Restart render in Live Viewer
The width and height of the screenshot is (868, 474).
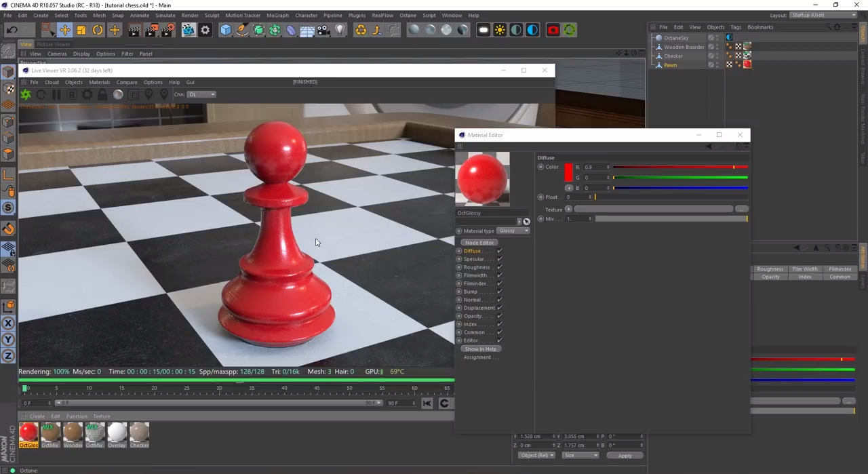(x=41, y=95)
